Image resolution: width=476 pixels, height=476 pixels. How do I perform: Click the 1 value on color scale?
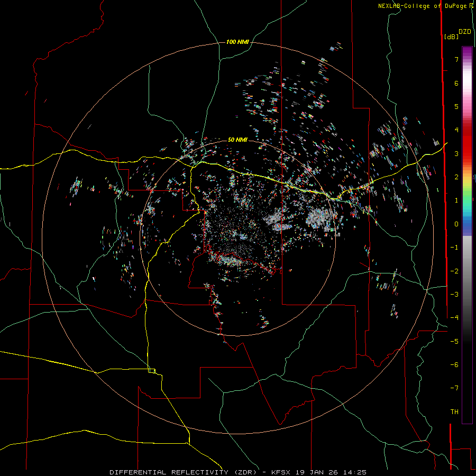(x=456, y=200)
